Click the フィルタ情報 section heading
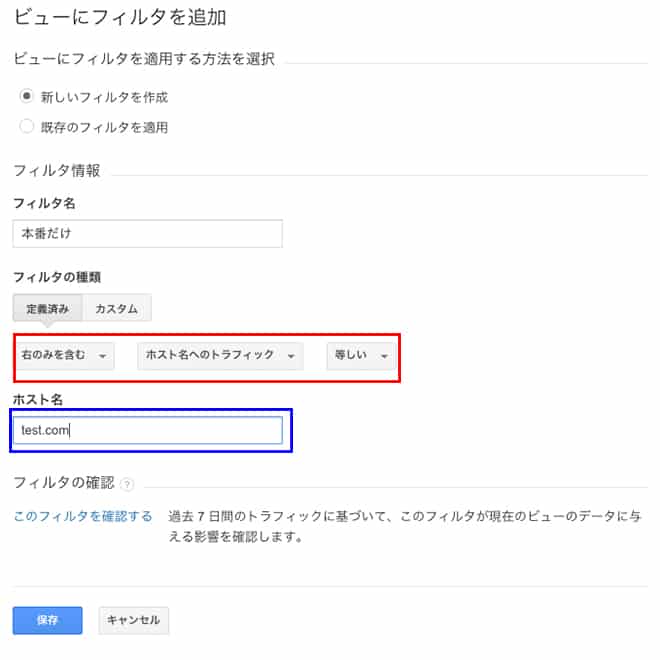Screen dimensions: 660x660 (57, 170)
